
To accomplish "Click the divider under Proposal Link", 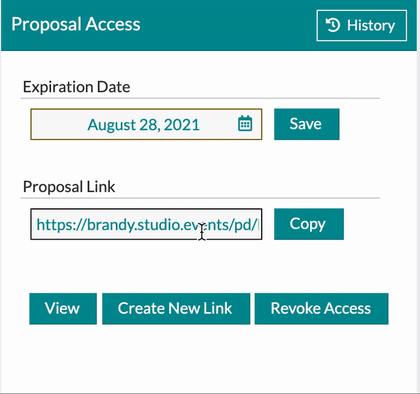I will click(200, 198).
